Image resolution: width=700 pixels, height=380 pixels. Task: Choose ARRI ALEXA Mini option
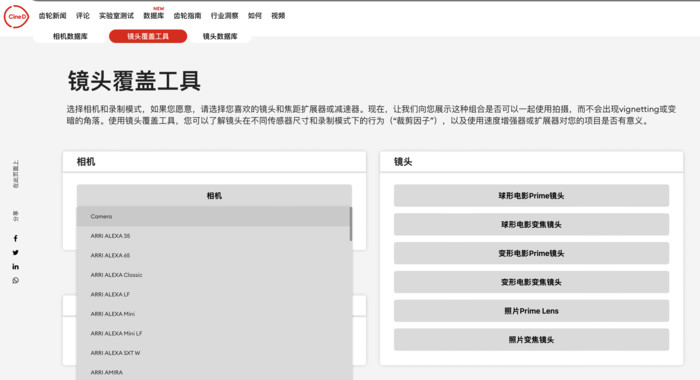[x=213, y=314]
